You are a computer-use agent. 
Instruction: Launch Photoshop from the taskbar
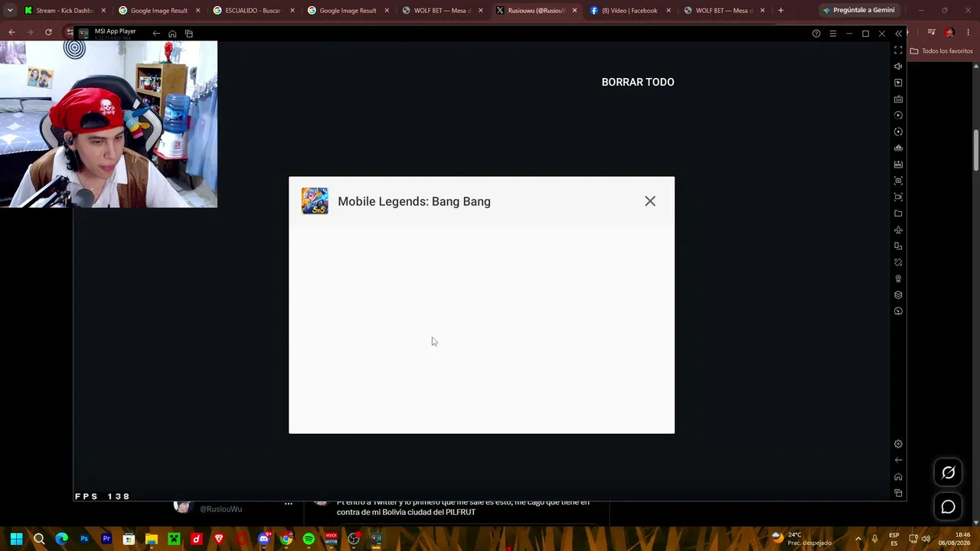84,539
